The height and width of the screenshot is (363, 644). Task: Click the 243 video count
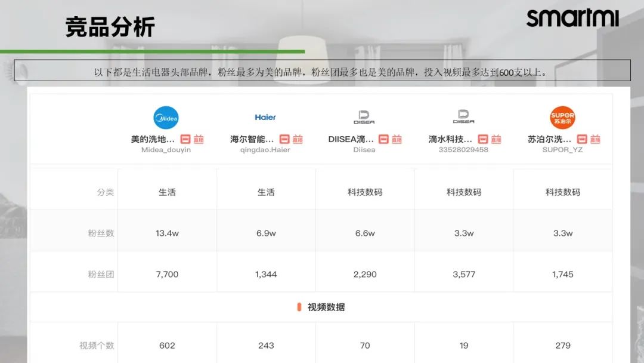click(266, 346)
